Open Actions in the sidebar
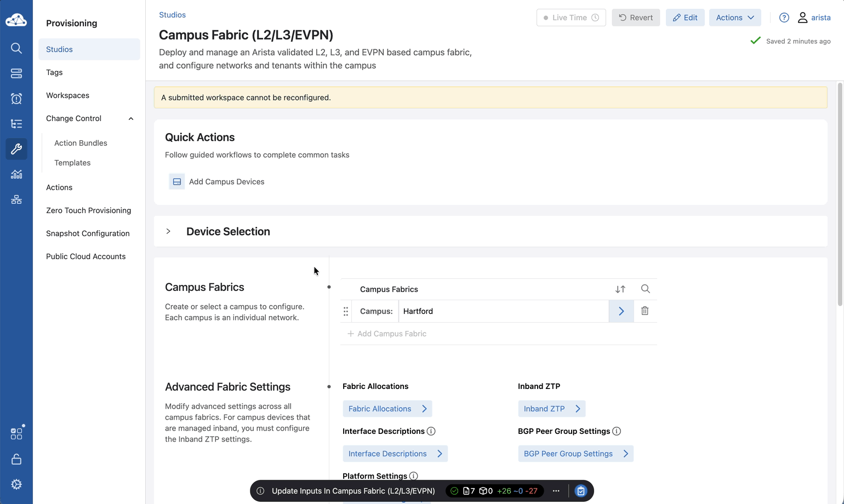This screenshot has width=844, height=504. click(59, 187)
